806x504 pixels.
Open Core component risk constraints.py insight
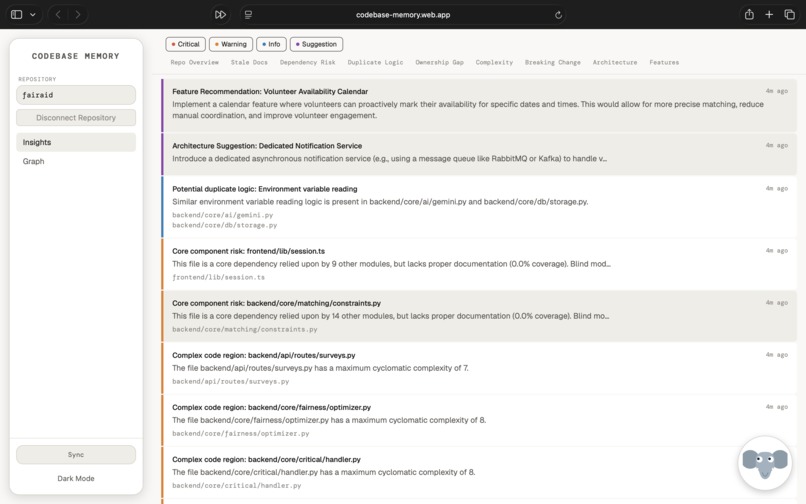tap(479, 316)
